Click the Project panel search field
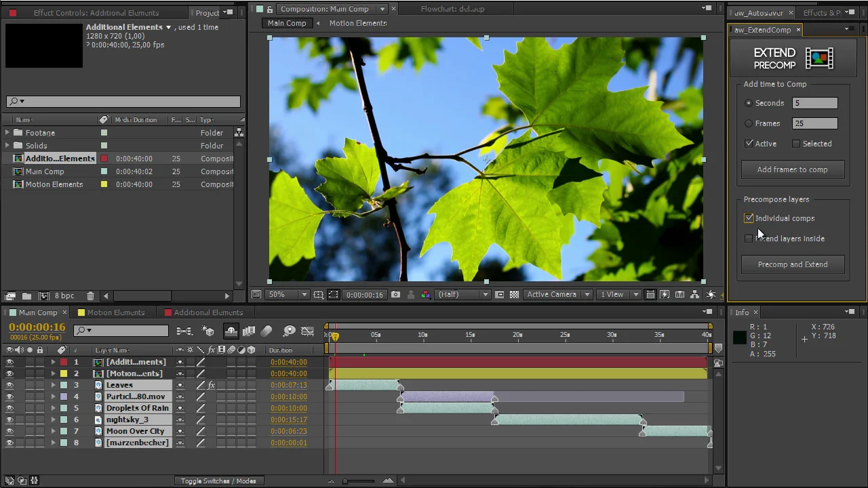This screenshot has width=868, height=488. coord(123,102)
